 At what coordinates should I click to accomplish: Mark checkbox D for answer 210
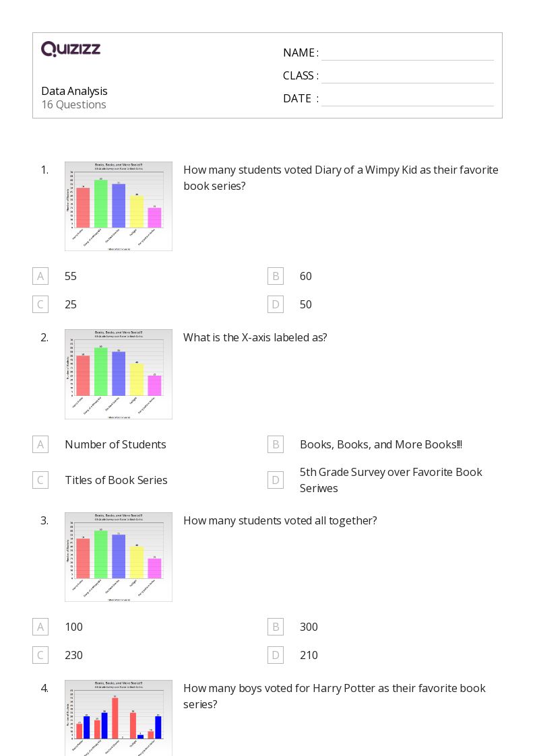276,655
